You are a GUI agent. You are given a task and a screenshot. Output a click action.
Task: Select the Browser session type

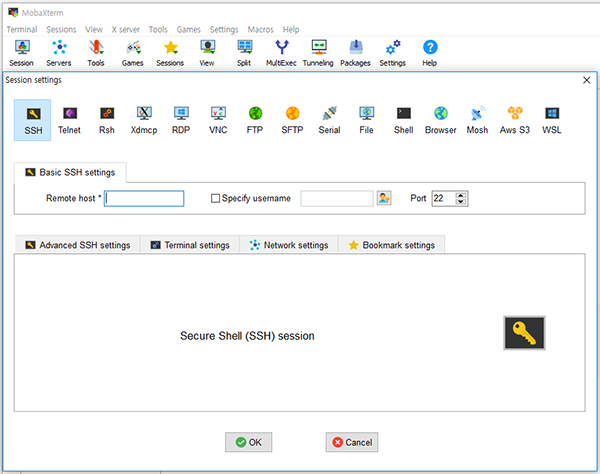pos(441,120)
